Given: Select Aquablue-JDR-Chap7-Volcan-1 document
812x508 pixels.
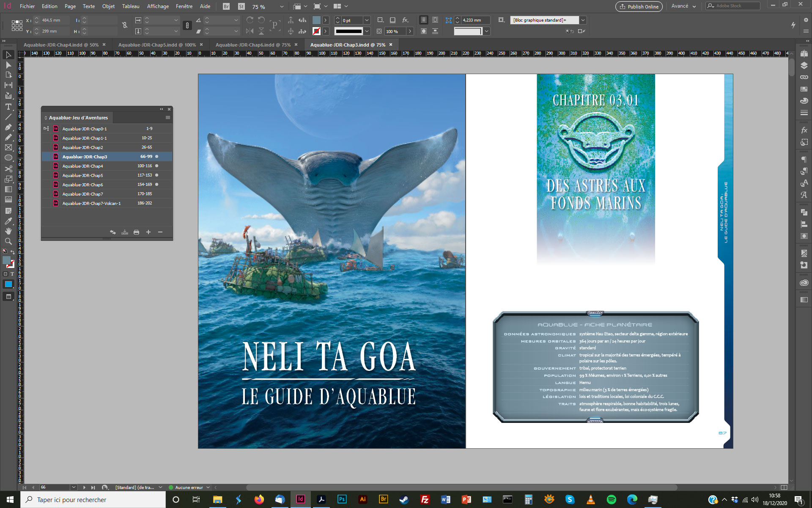Looking at the screenshot, I should pos(107,203).
